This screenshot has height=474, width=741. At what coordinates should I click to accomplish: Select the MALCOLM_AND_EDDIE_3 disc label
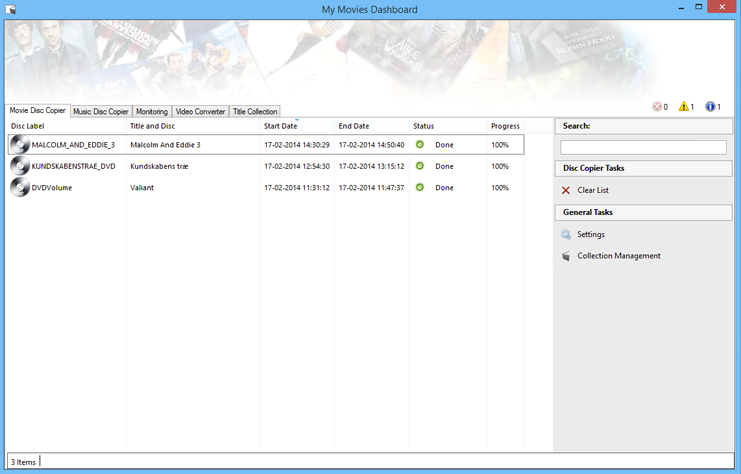73,145
